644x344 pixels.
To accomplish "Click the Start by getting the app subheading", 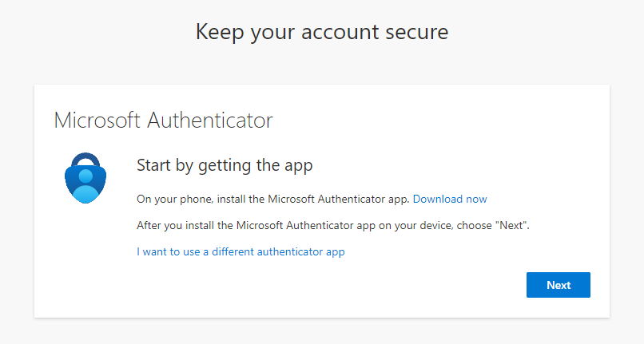I will click(225, 165).
